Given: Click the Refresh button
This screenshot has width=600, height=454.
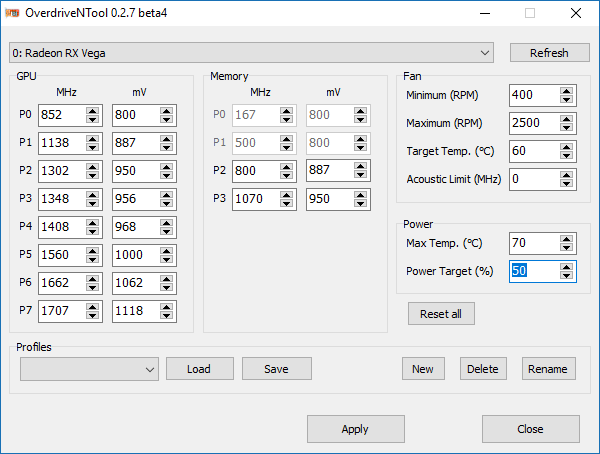Looking at the screenshot, I should click(549, 53).
